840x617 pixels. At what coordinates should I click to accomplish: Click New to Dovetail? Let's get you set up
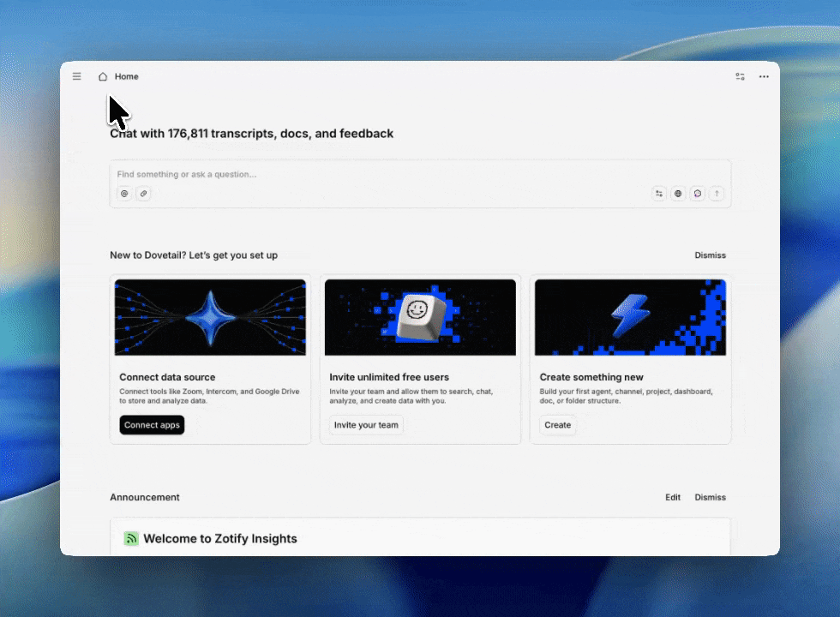click(x=194, y=255)
